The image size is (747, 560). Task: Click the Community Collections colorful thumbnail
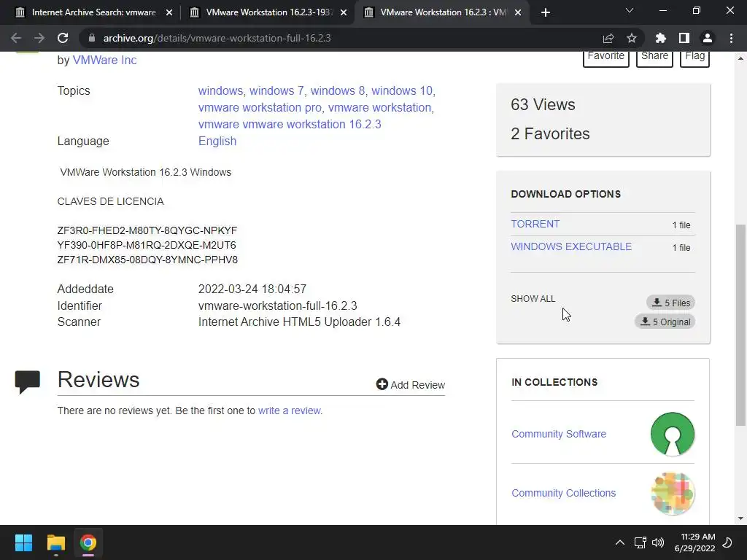tap(672, 494)
